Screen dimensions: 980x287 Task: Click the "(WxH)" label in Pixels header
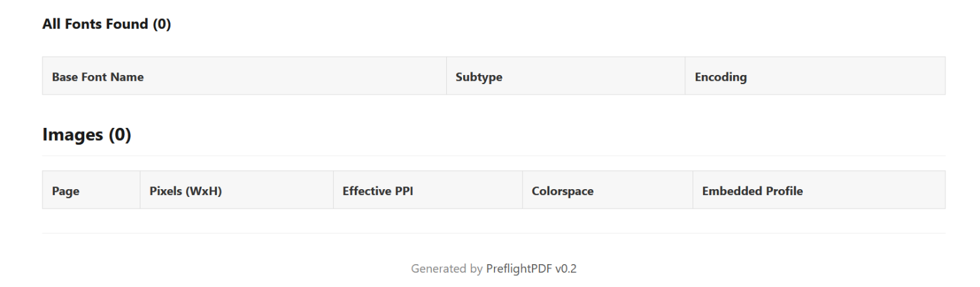coord(204,191)
